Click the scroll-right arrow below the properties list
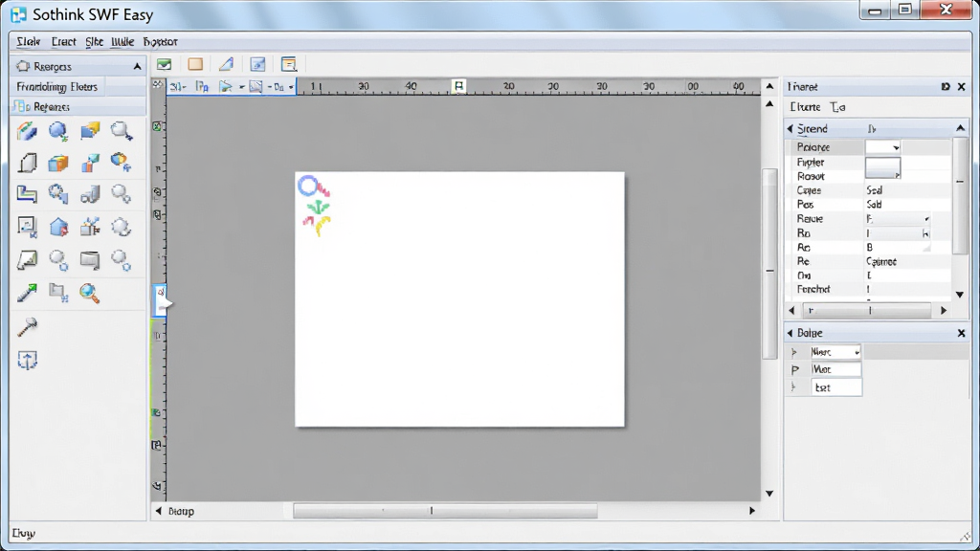This screenshot has width=980, height=551. tap(944, 311)
